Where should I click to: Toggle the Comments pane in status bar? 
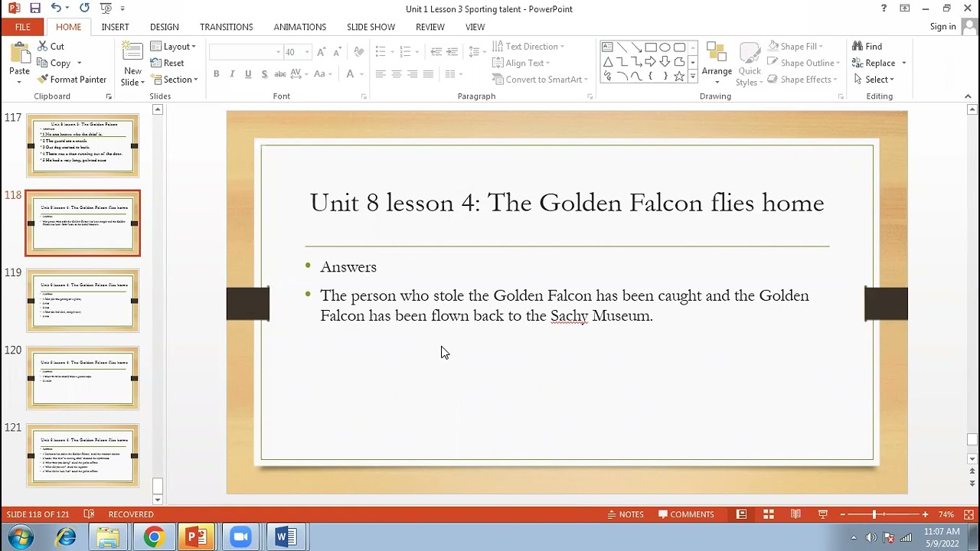(x=686, y=514)
